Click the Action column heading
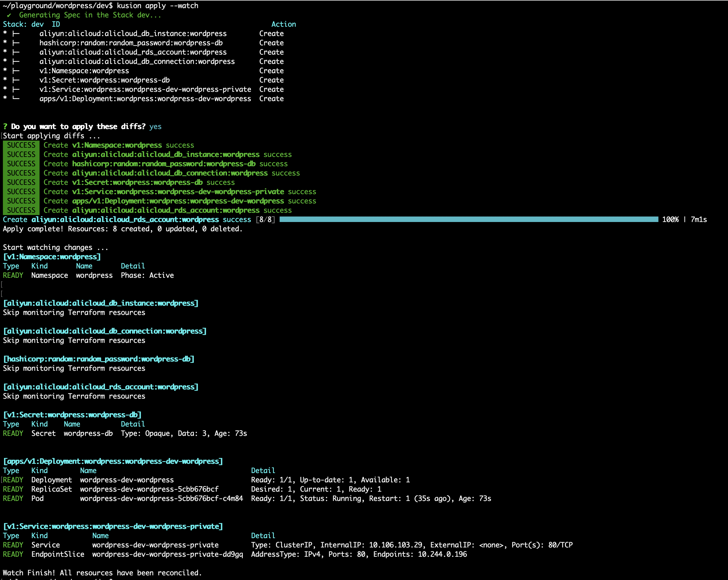Screen dimensions: 728x580 pos(284,24)
